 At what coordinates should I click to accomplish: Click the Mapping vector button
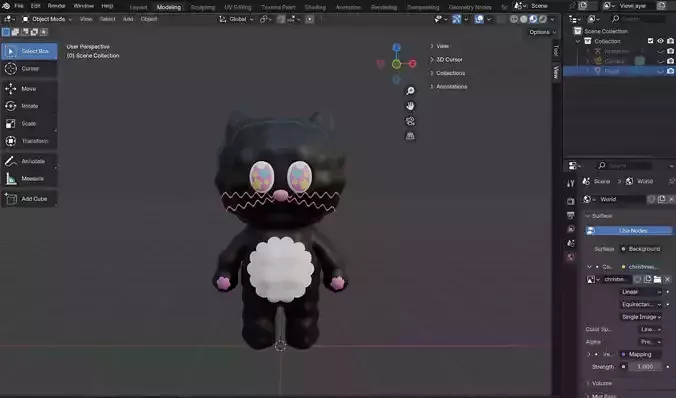641,354
